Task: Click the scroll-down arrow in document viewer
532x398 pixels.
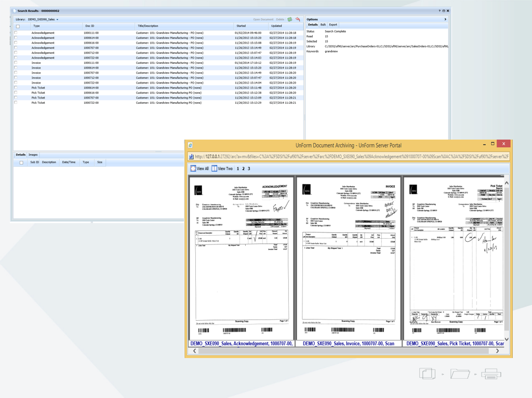Action: point(507,339)
